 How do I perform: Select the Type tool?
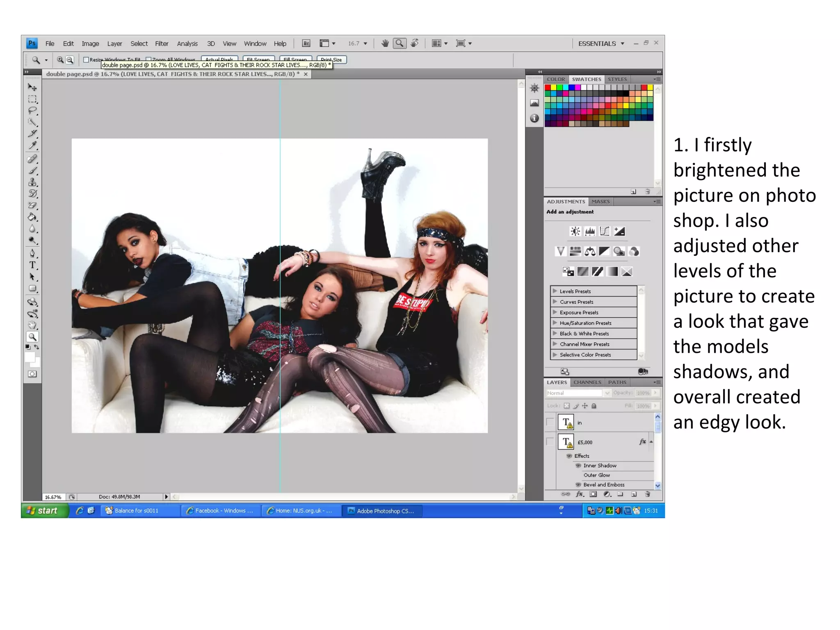(x=32, y=265)
